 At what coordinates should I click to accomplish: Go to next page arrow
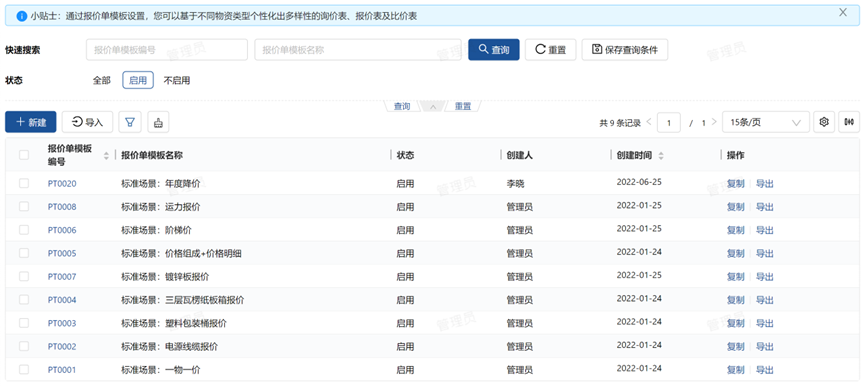[x=714, y=122]
